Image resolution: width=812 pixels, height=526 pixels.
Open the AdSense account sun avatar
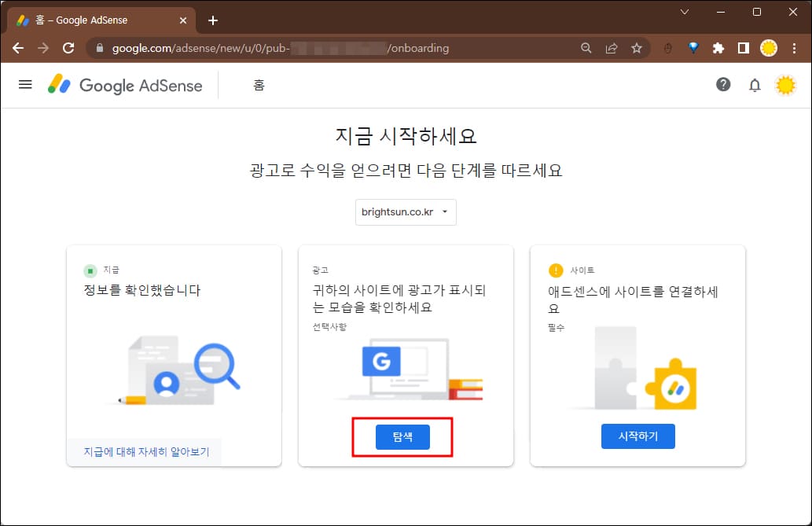tap(785, 85)
